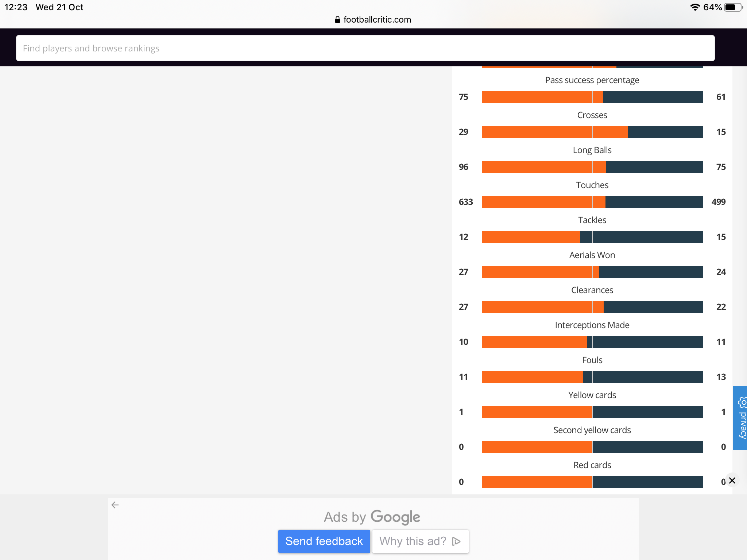747x560 pixels.
Task: Open the Why this ad? link
Action: (x=420, y=541)
